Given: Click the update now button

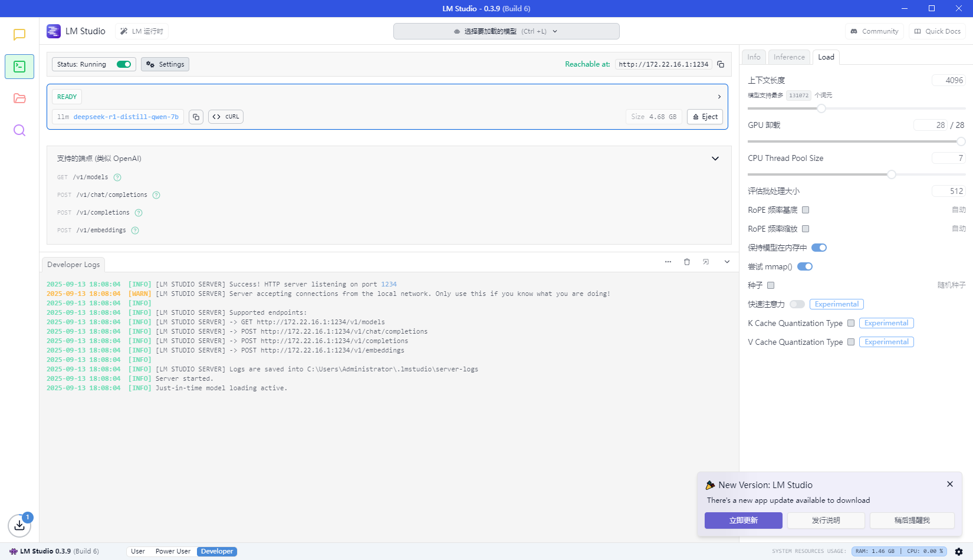Looking at the screenshot, I should tap(744, 521).
